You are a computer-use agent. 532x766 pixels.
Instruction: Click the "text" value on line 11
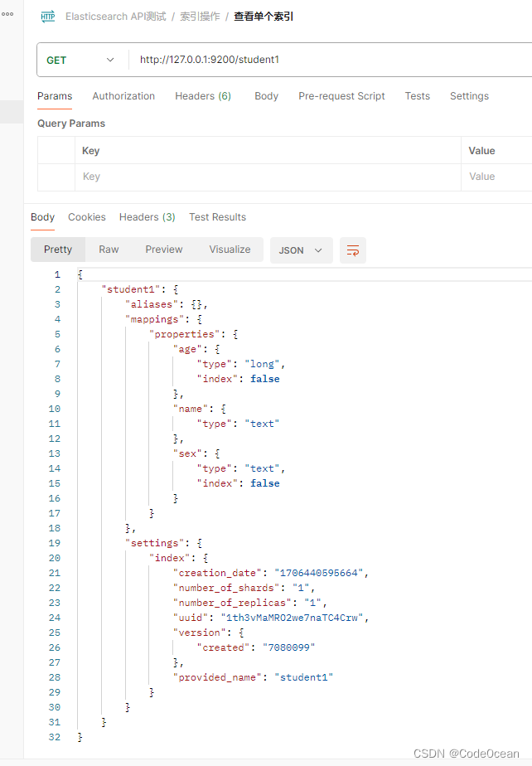(x=262, y=424)
